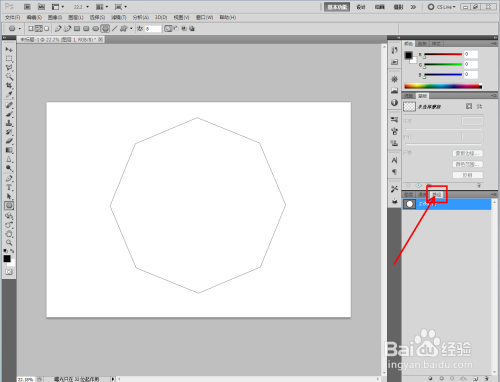Open the 窗口(W) Window menu

[x=204, y=17]
